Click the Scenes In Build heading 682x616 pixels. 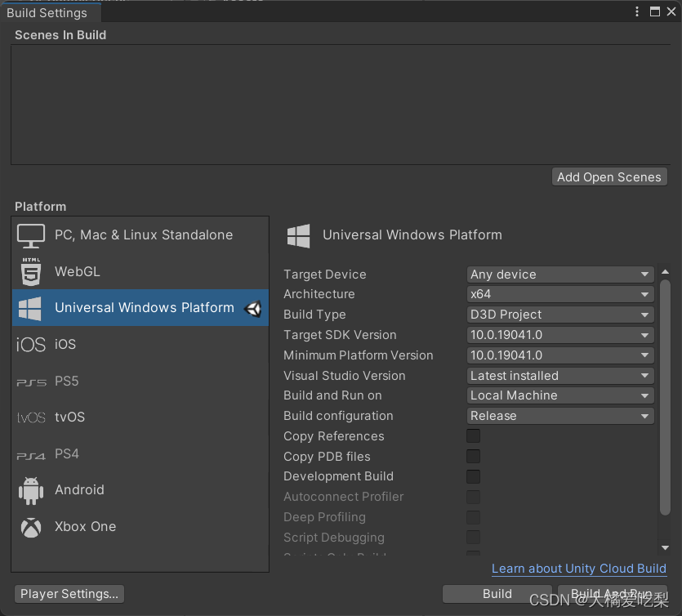tap(60, 35)
